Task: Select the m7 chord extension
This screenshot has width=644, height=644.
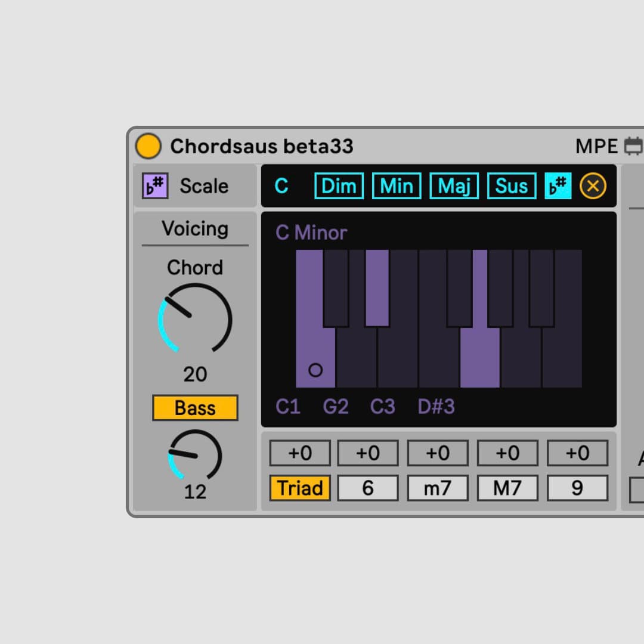Action: click(438, 488)
